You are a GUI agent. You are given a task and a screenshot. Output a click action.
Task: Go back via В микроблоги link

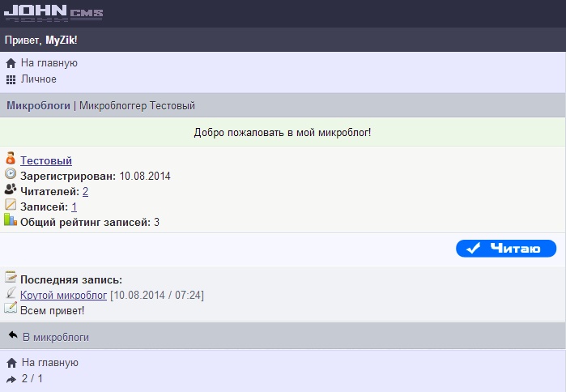click(56, 337)
